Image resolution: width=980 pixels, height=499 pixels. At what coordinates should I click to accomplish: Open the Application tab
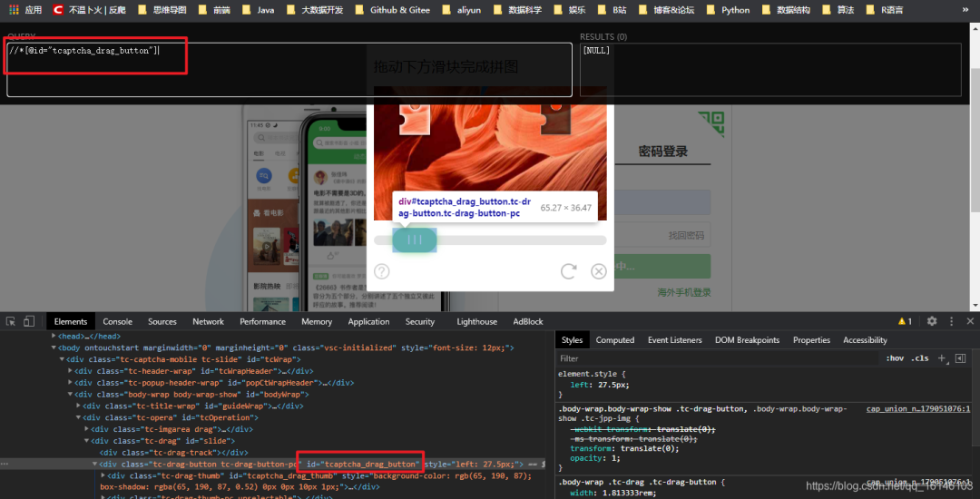[368, 322]
